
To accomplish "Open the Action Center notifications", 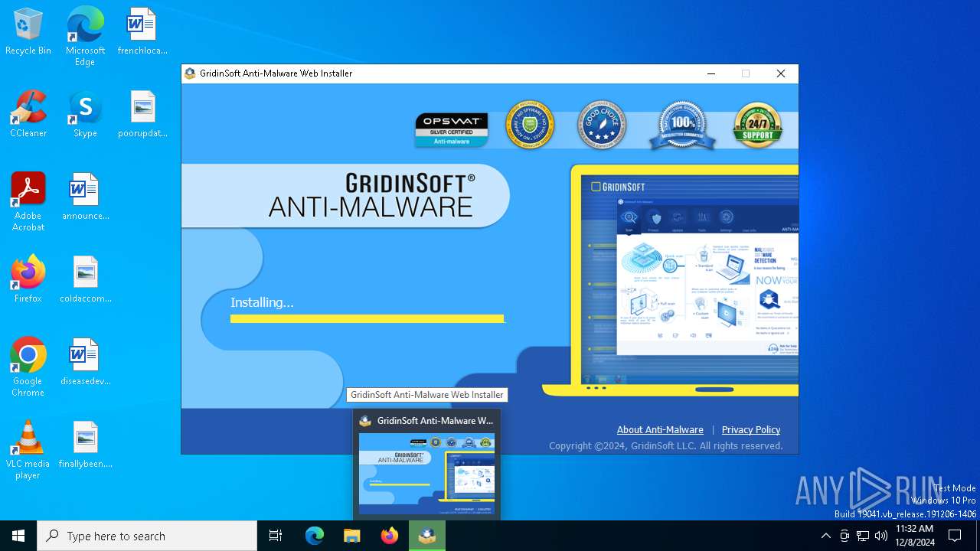I will [x=955, y=536].
